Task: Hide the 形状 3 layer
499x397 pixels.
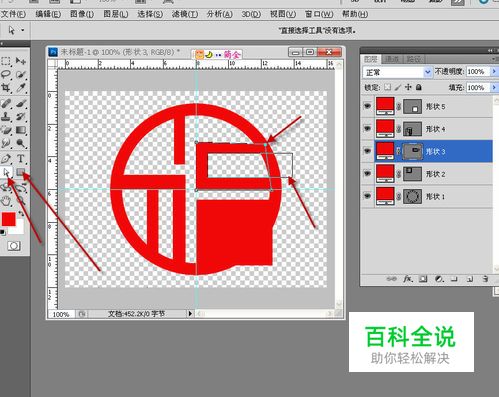Action: pyautogui.click(x=367, y=151)
